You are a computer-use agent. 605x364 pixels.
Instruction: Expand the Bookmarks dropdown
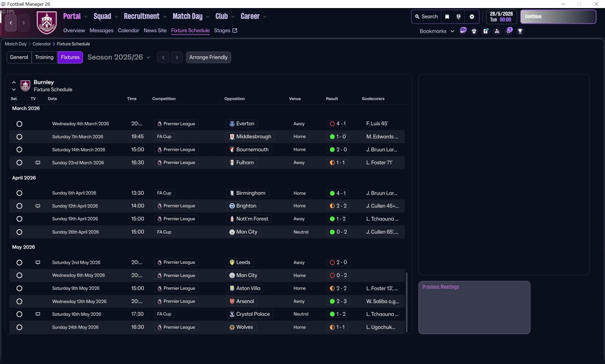point(437,31)
